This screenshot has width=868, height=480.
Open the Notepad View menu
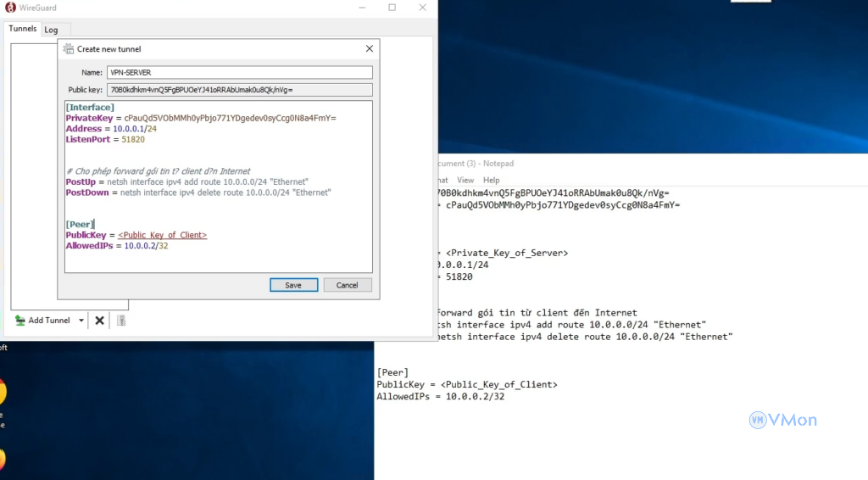[465, 180]
